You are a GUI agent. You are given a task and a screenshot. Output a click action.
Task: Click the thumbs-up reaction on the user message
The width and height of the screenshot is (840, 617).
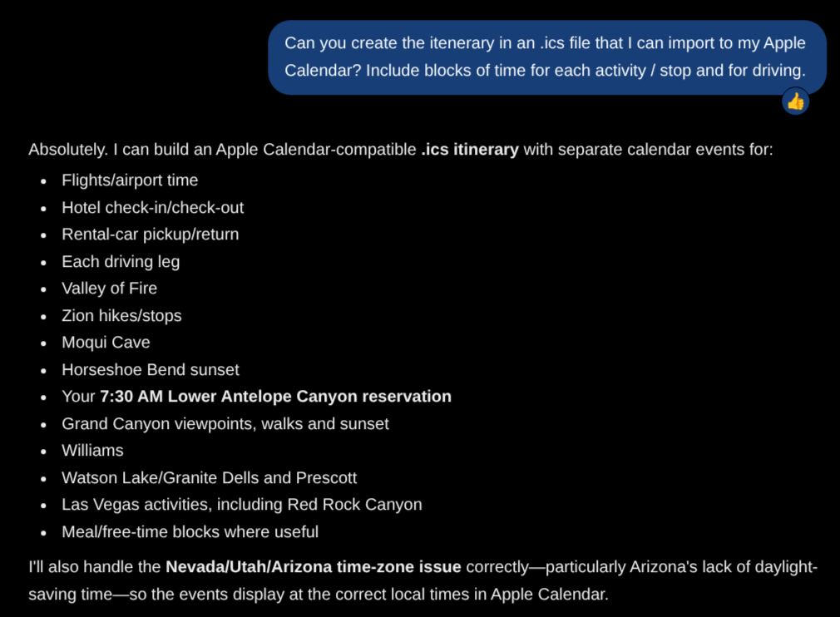tap(796, 101)
